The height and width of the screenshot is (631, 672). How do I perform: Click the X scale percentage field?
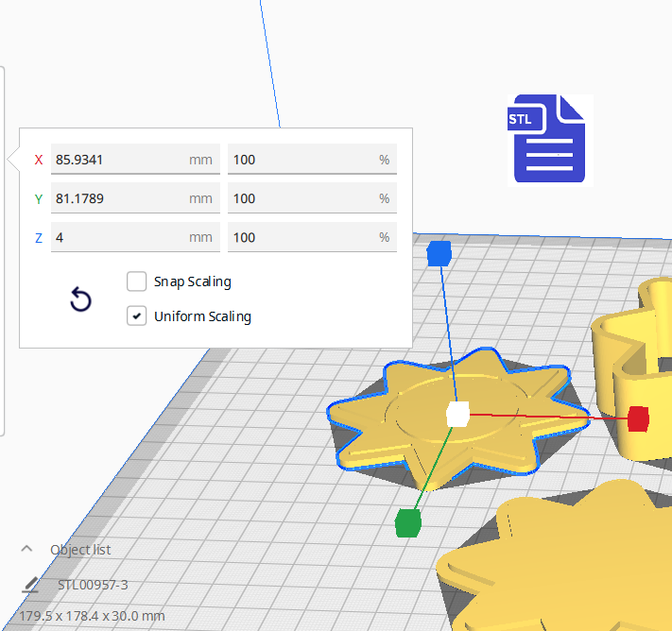(x=301, y=160)
